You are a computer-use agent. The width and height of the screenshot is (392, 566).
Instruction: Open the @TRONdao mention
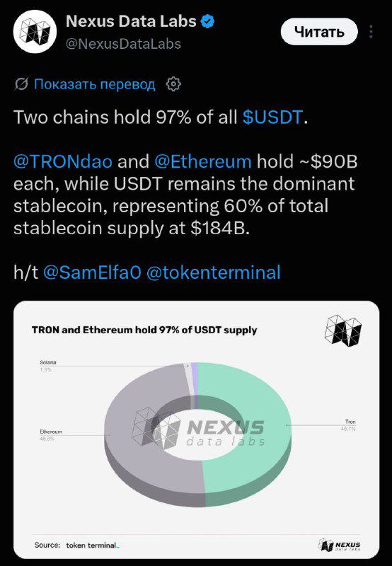[63, 161]
